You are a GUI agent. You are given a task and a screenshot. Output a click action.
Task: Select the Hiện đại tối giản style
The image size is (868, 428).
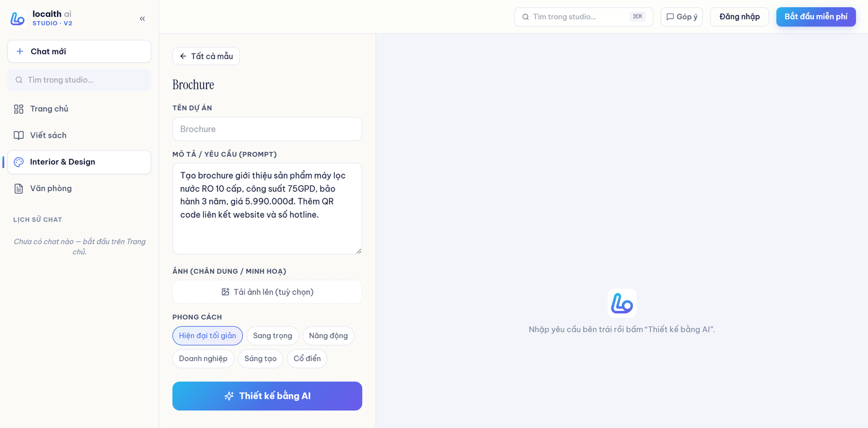click(x=208, y=336)
